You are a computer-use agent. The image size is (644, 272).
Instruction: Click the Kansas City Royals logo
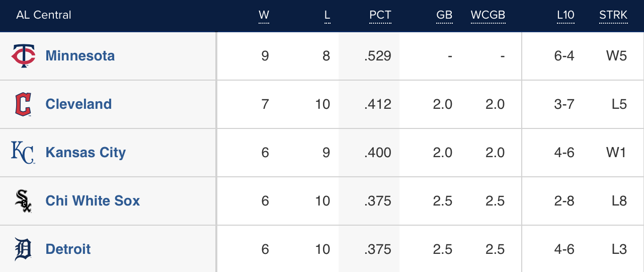click(23, 153)
